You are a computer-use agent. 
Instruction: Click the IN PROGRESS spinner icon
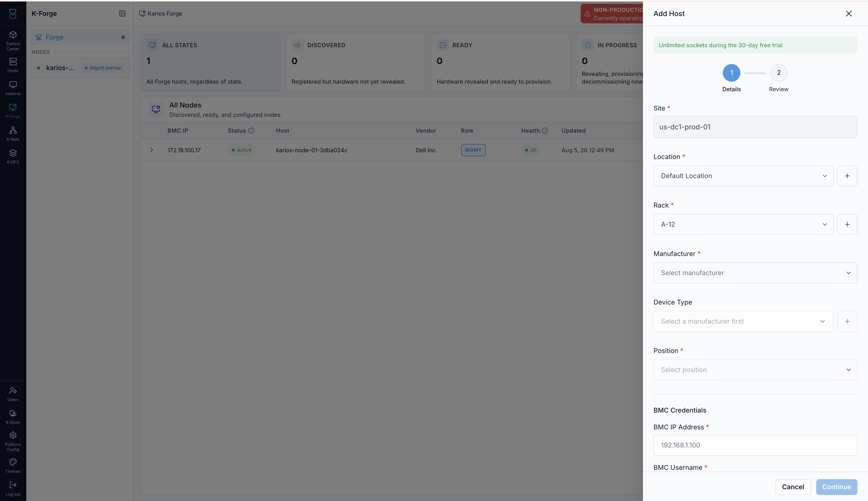(x=588, y=45)
